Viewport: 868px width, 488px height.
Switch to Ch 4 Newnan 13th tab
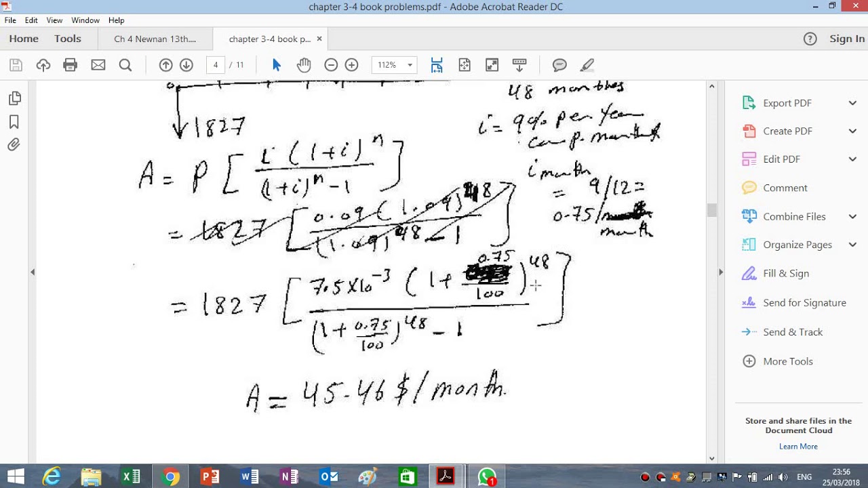click(x=155, y=39)
